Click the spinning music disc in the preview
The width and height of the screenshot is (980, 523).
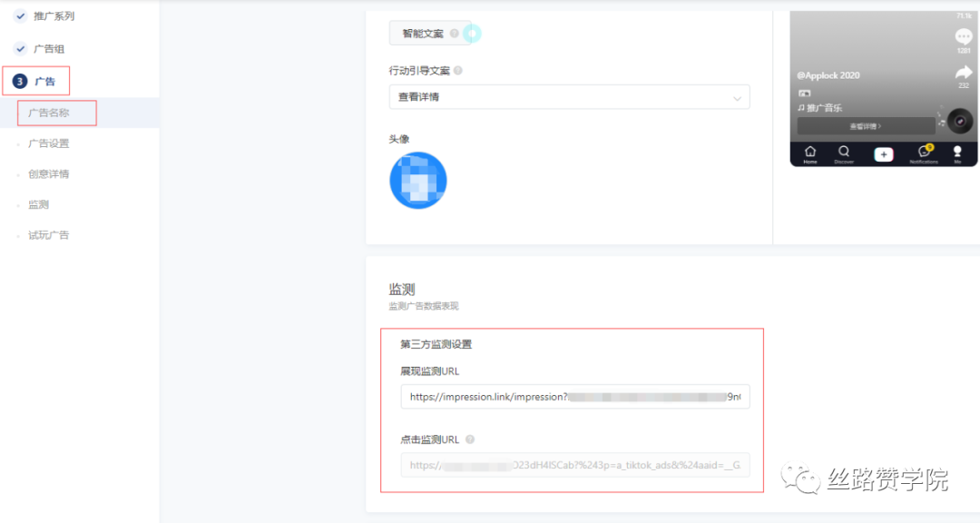pos(961,121)
